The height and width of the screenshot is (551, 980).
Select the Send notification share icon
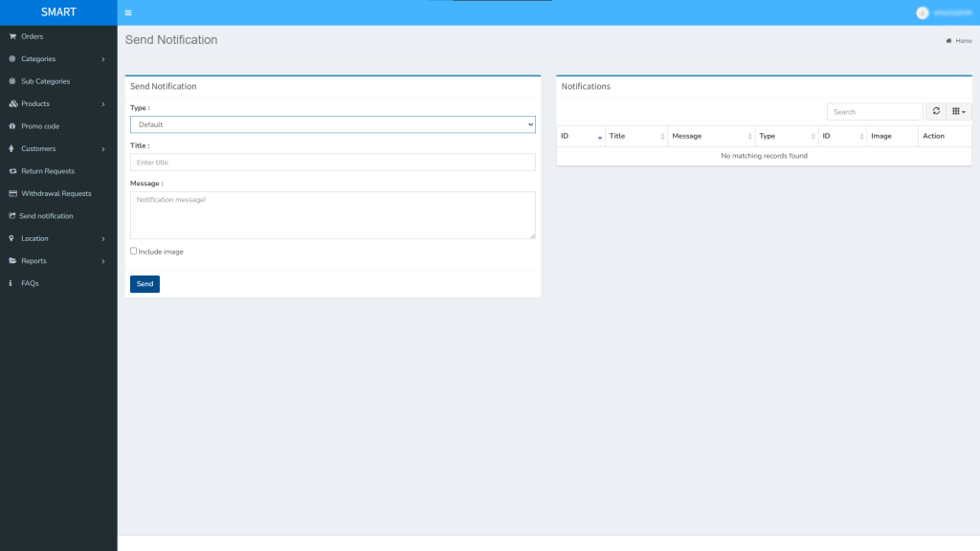11,215
